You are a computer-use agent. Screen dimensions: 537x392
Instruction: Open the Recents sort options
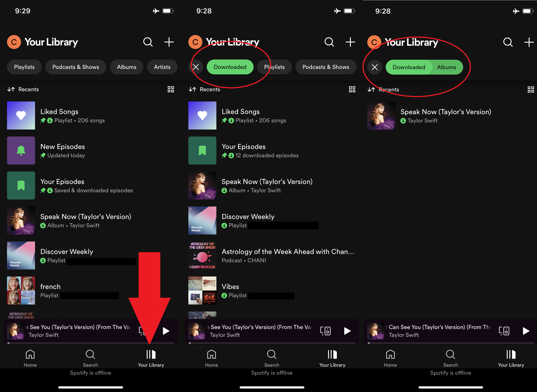(23, 89)
